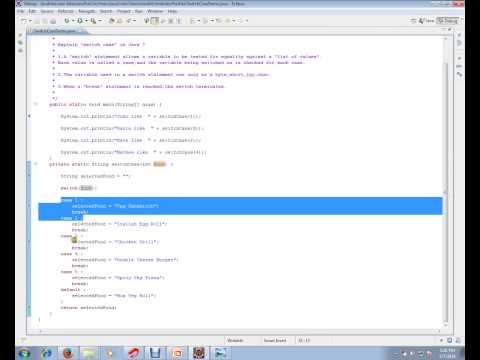Open the Windows Explorer folder taskbar icon
Image resolution: width=480 pixels, height=360 pixels.
(x=89, y=353)
